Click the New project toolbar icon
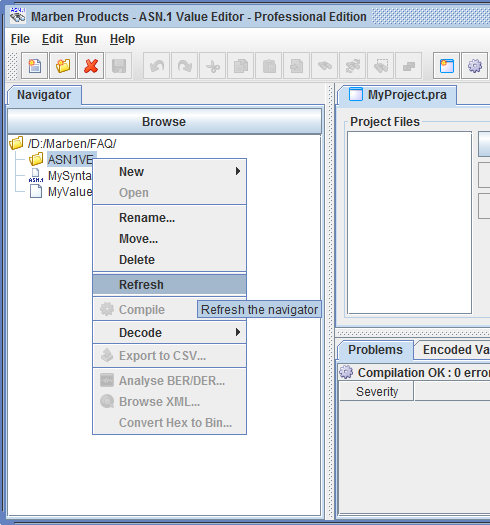The height and width of the screenshot is (525, 490). (x=34, y=66)
